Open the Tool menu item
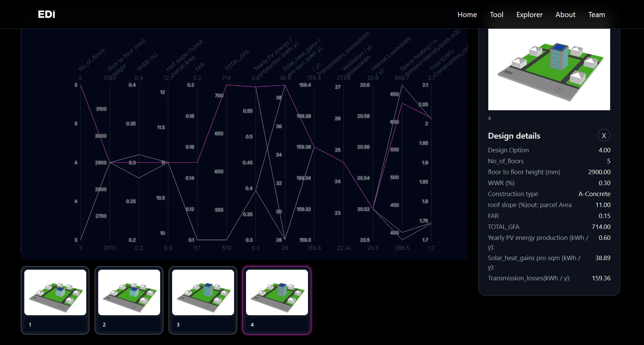This screenshot has height=345, width=644. tap(496, 15)
